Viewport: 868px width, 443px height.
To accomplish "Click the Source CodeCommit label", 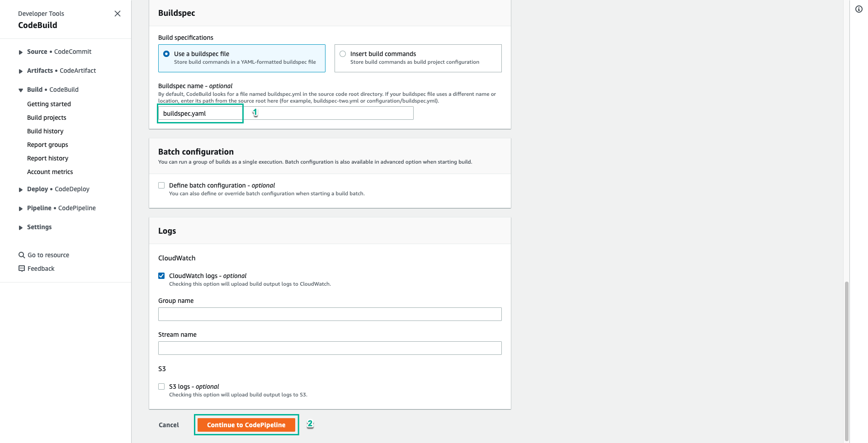I will 59,52.
